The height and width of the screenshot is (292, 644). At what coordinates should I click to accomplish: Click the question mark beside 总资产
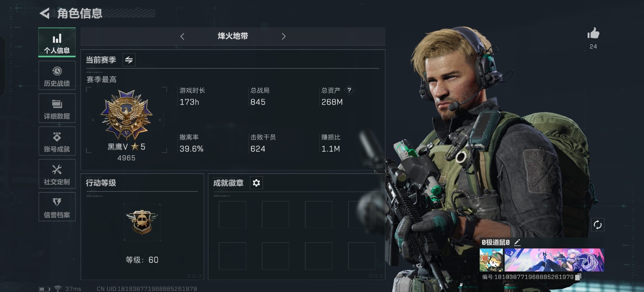[349, 90]
